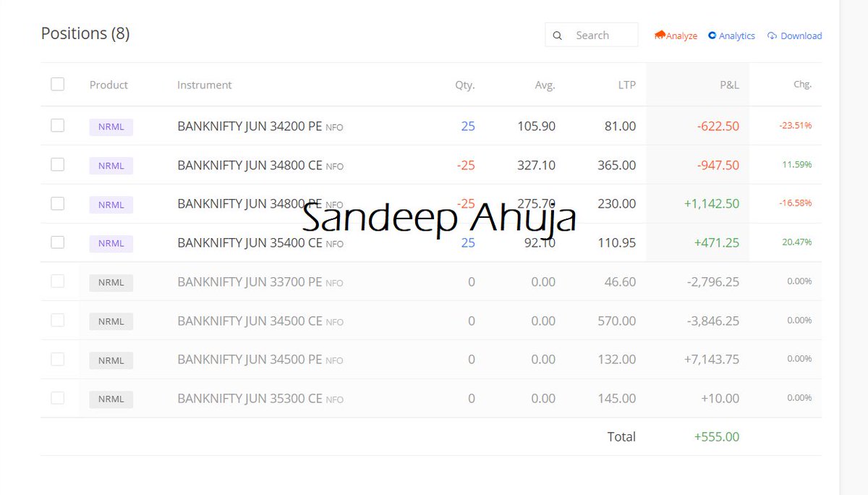Click the Download link
868x495 pixels.
coord(800,35)
